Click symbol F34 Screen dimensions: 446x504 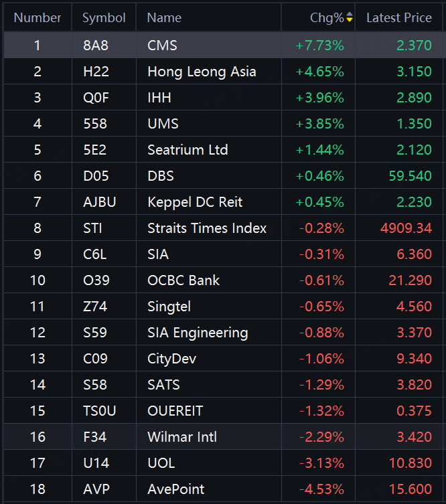click(x=94, y=437)
